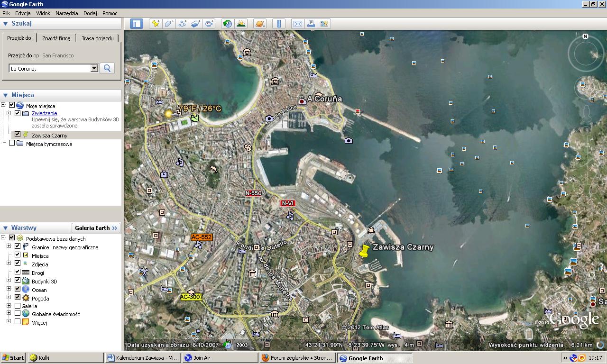Expand the Pogoda layer node
607x364 pixels.
point(9,298)
